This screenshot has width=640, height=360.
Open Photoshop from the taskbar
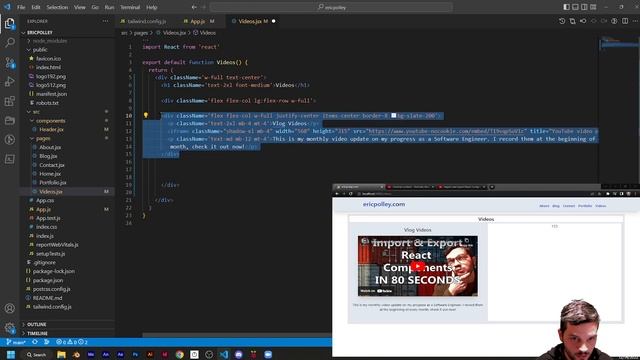pyautogui.click(x=135, y=355)
